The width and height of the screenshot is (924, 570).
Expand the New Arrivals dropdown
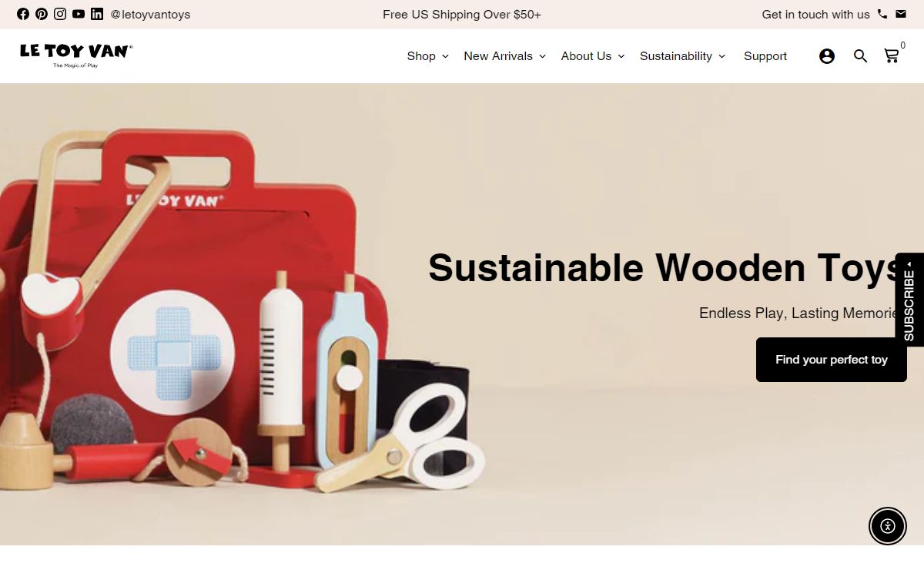(x=505, y=55)
